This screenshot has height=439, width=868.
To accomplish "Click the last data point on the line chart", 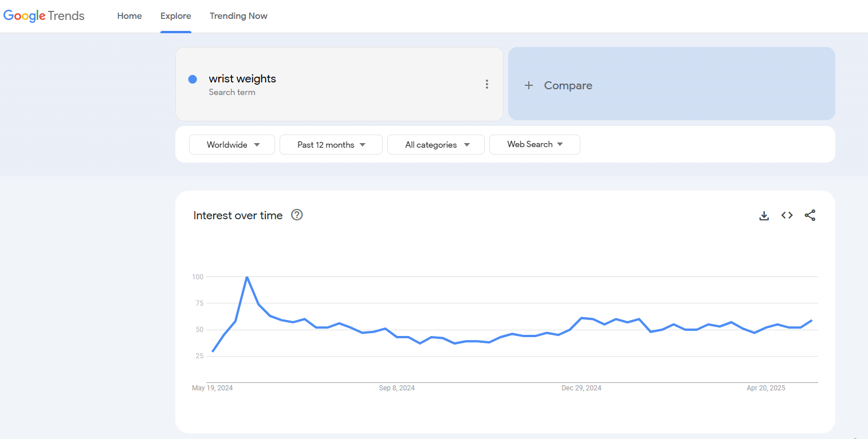I will coord(812,321).
